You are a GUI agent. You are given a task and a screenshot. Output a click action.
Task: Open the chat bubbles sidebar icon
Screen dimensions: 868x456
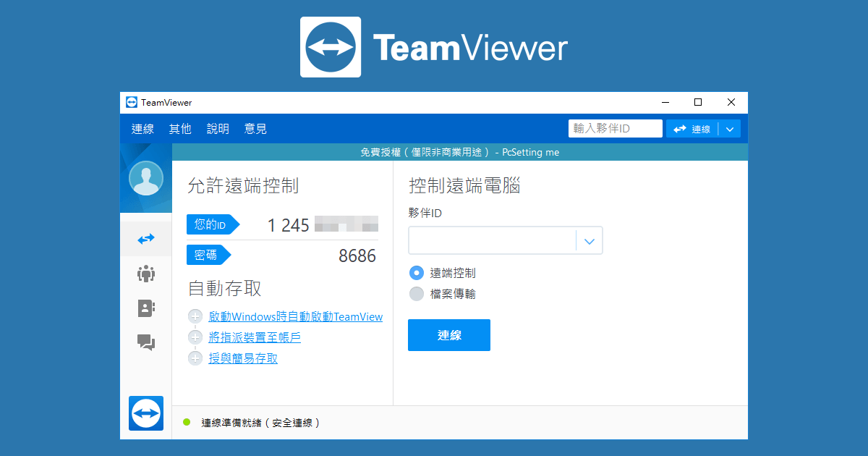click(x=146, y=342)
